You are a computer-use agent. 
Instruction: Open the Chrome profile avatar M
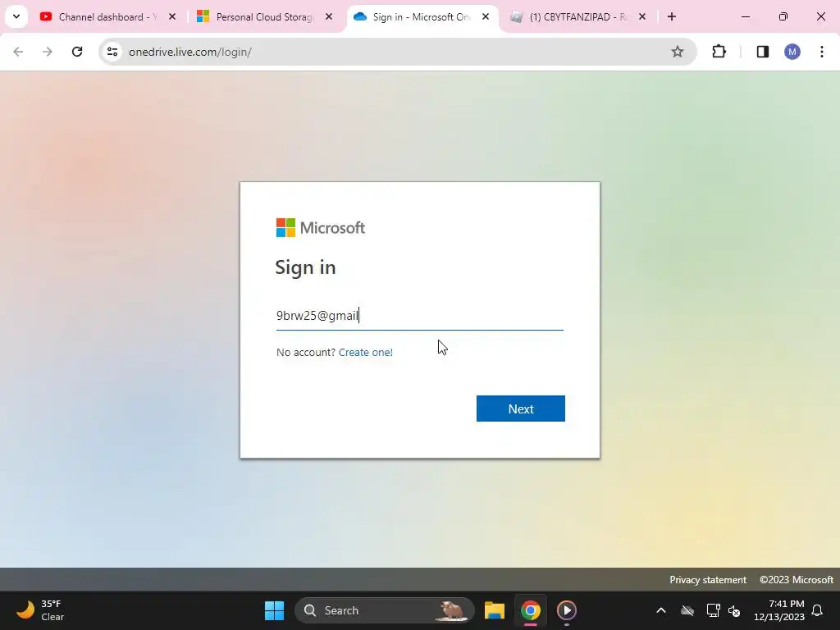tap(792, 52)
